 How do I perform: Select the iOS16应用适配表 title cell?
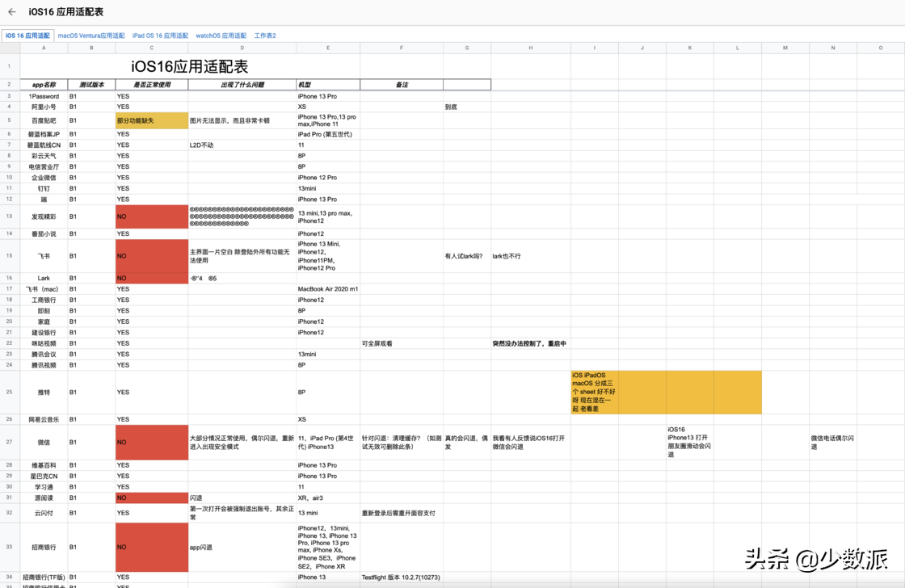coord(190,66)
